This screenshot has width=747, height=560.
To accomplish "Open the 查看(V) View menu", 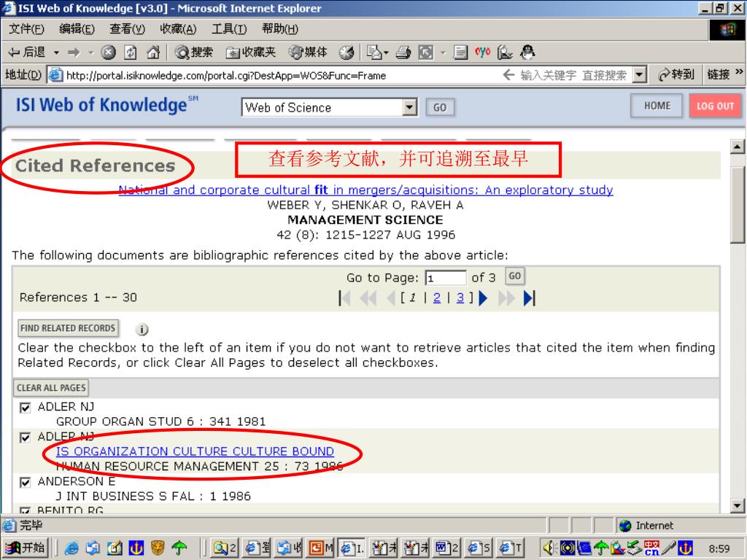I will pyautogui.click(x=127, y=29).
